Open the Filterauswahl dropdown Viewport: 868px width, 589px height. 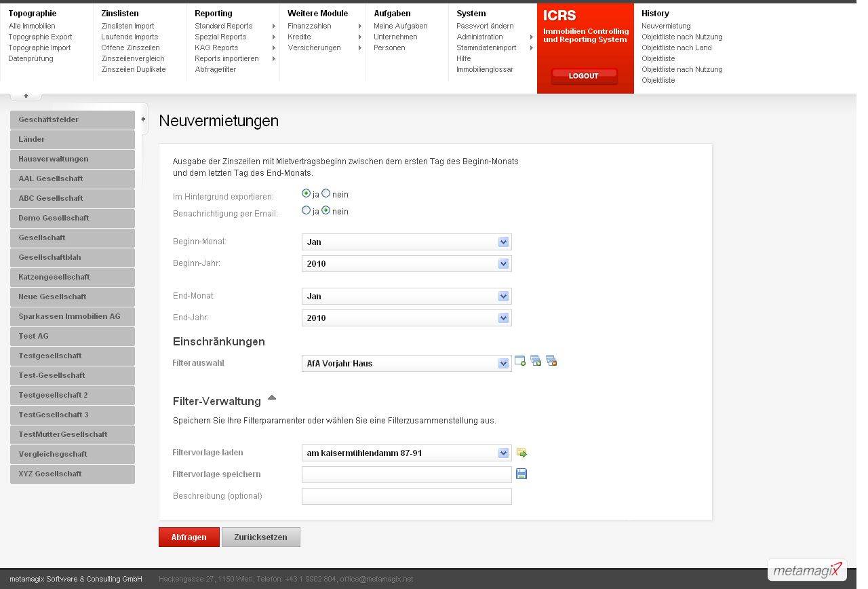(x=407, y=363)
